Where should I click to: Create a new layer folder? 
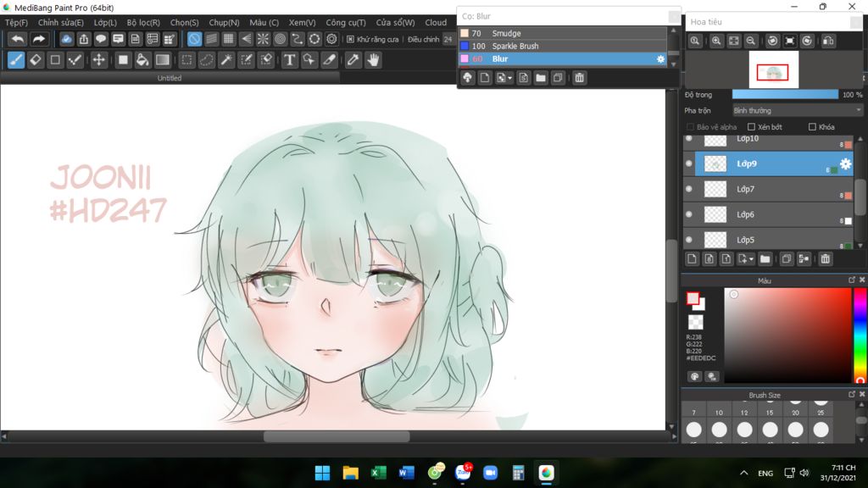click(x=765, y=259)
